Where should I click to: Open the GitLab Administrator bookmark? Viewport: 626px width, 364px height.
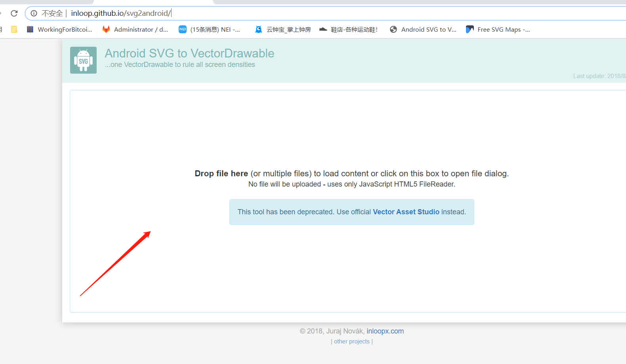pyautogui.click(x=135, y=29)
